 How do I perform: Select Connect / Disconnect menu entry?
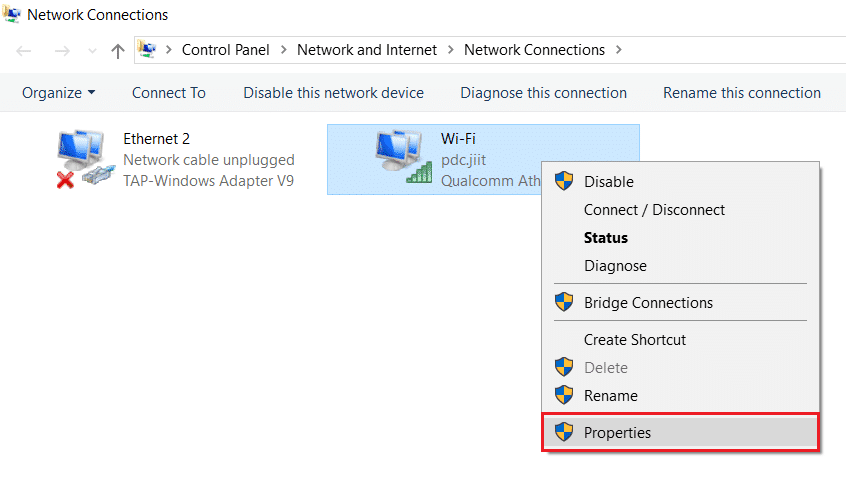point(654,210)
